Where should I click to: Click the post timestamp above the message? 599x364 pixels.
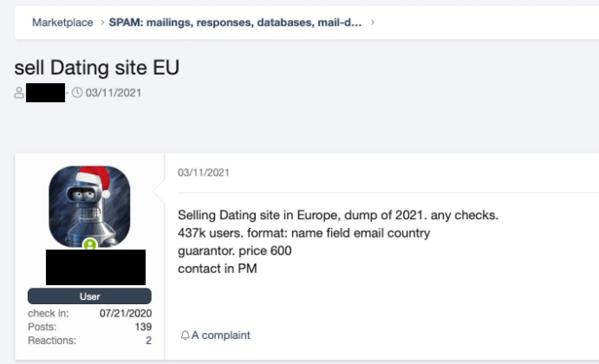coord(203,172)
